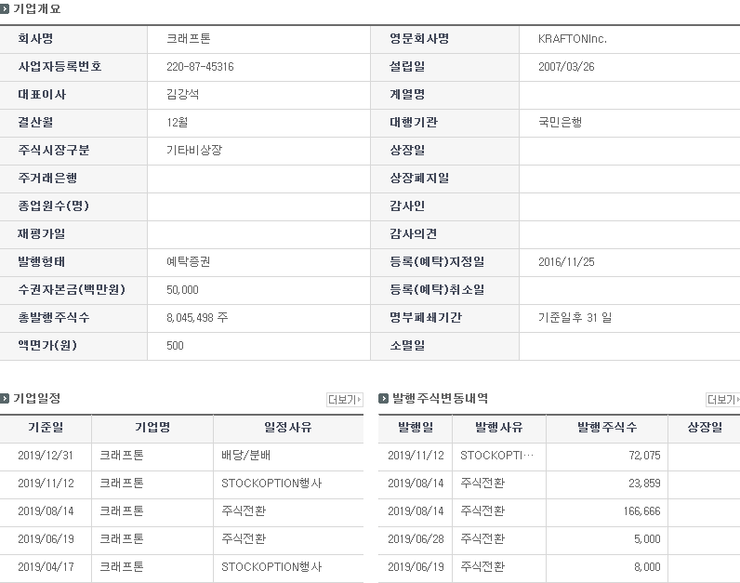Click the arrow icon next to 기업개요
The width and height of the screenshot is (740, 583).
tap(4, 8)
